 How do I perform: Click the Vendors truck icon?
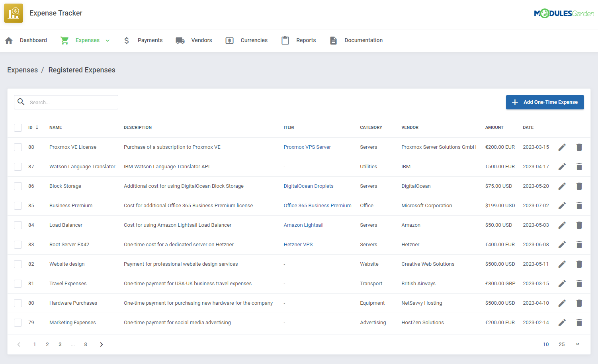pyautogui.click(x=180, y=41)
